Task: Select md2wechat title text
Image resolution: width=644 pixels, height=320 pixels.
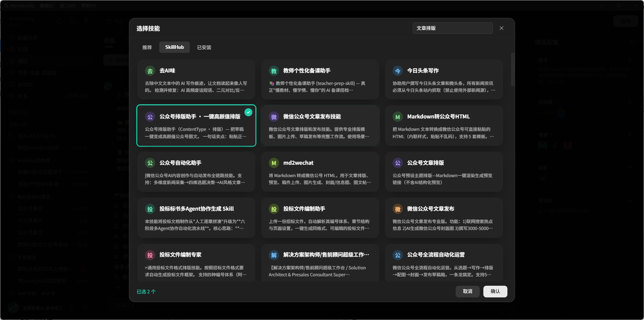Action: tap(298, 163)
